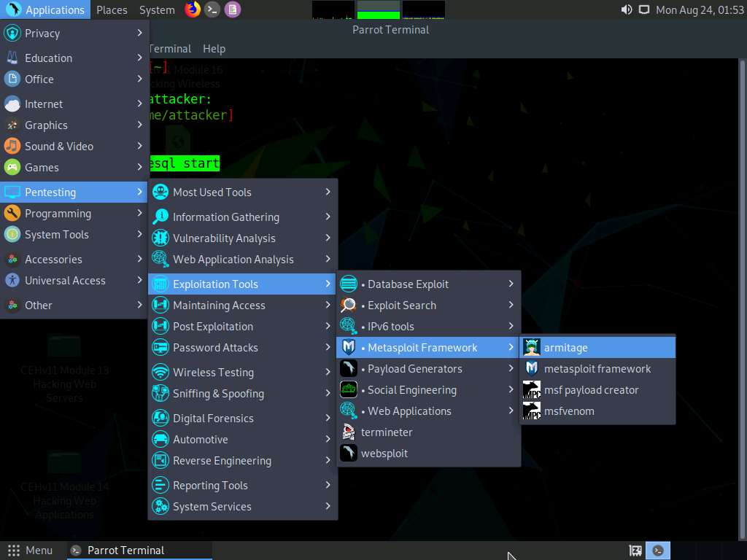The width and height of the screenshot is (747, 560).
Task: Click the terminal vertical scrollbar
Action: [742, 300]
